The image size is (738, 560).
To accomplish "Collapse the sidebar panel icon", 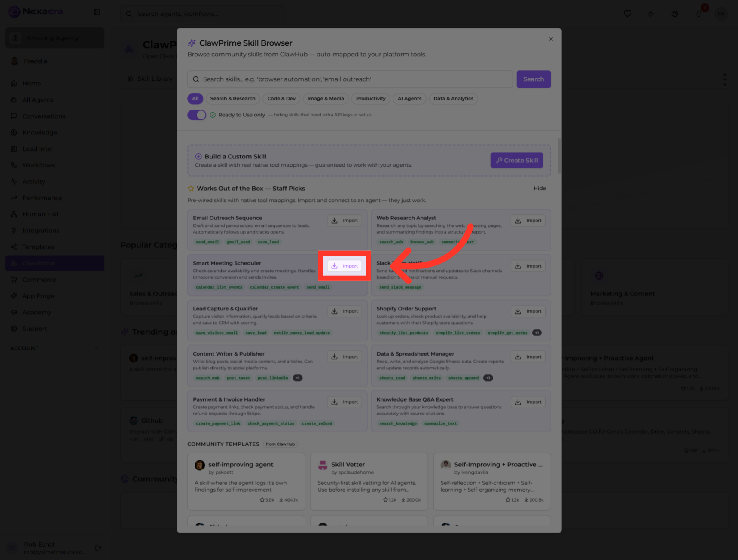I will coord(97,12).
